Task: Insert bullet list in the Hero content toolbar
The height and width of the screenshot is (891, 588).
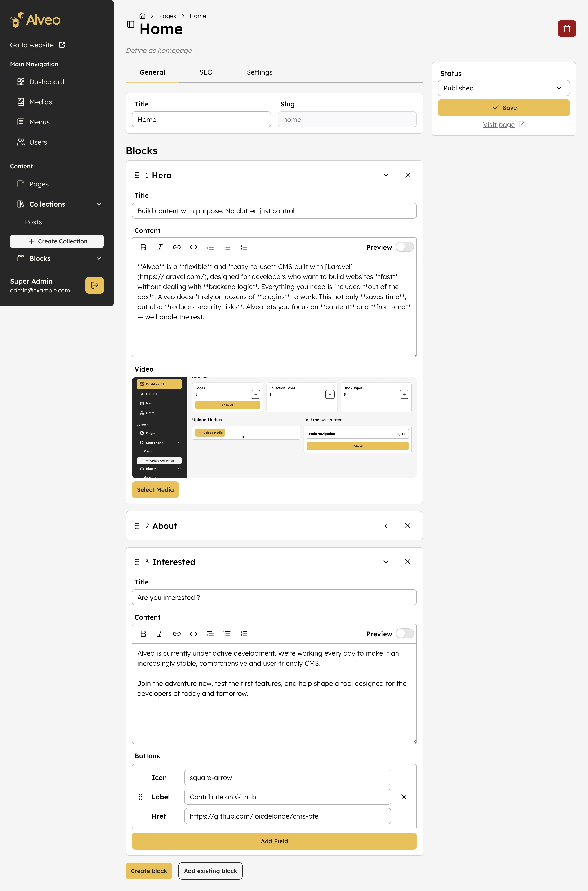Action: tap(227, 247)
